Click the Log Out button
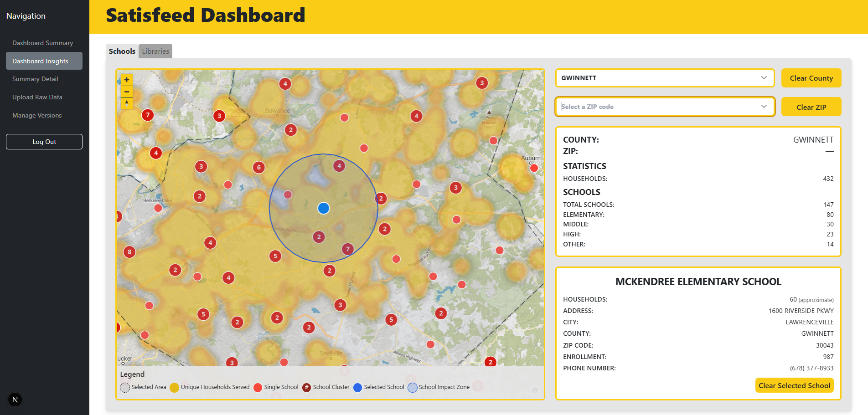 pyautogui.click(x=44, y=142)
